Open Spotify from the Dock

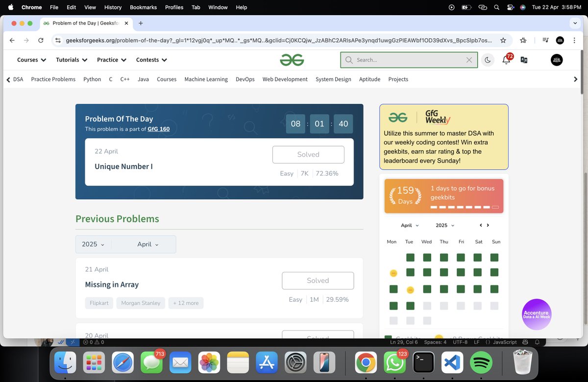click(x=481, y=363)
